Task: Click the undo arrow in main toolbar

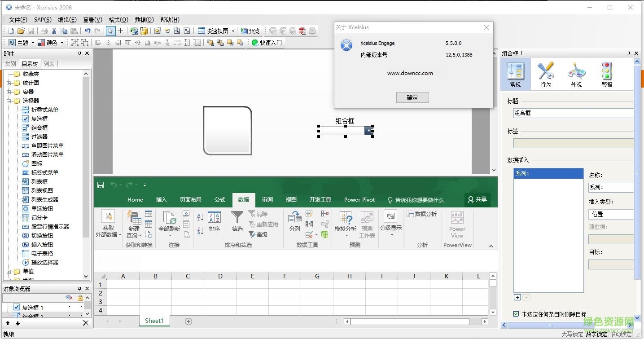Action: coord(88,31)
